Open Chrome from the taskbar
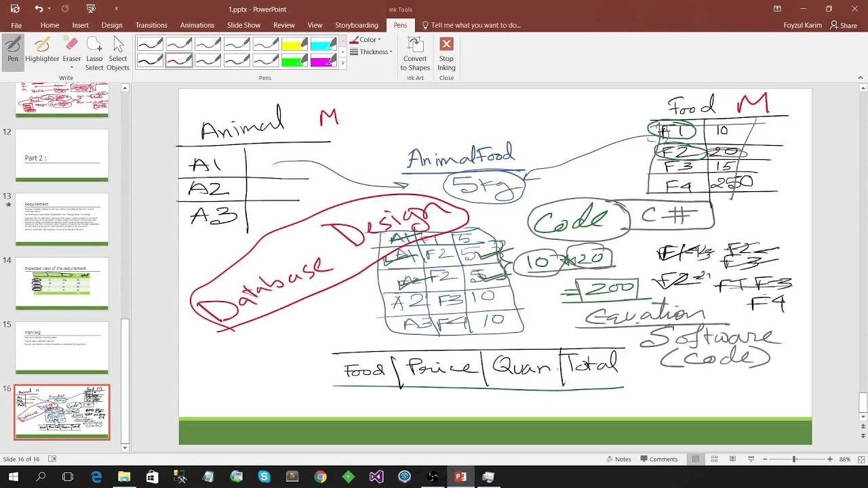This screenshot has width=868, height=488. (320, 477)
